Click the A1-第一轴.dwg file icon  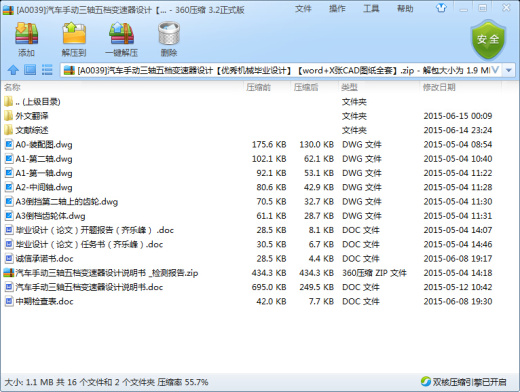(x=9, y=173)
